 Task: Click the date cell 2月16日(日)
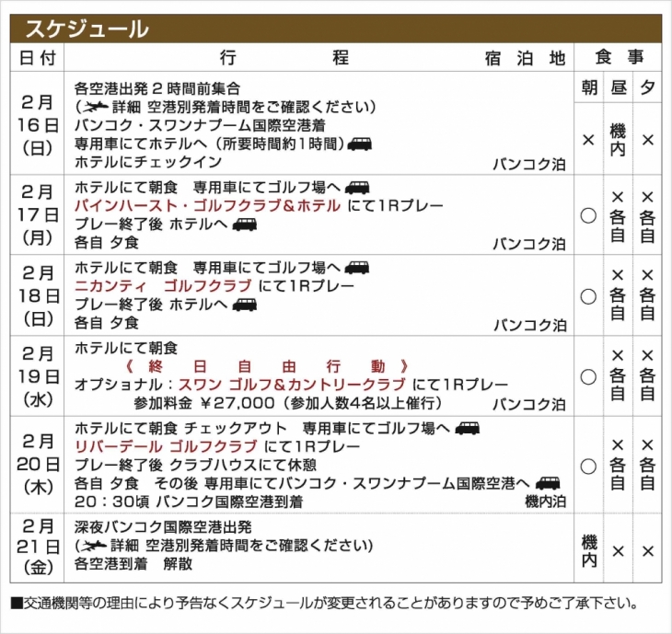click(x=38, y=124)
